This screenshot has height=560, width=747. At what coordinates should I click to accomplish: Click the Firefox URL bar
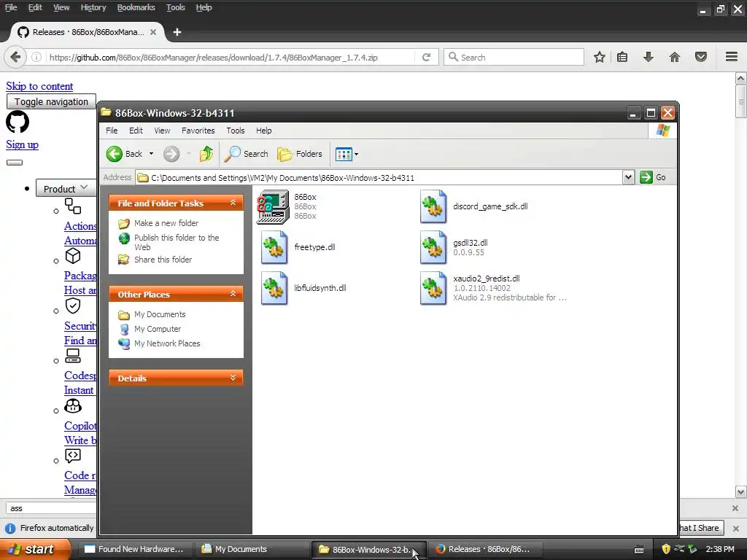(x=231, y=57)
